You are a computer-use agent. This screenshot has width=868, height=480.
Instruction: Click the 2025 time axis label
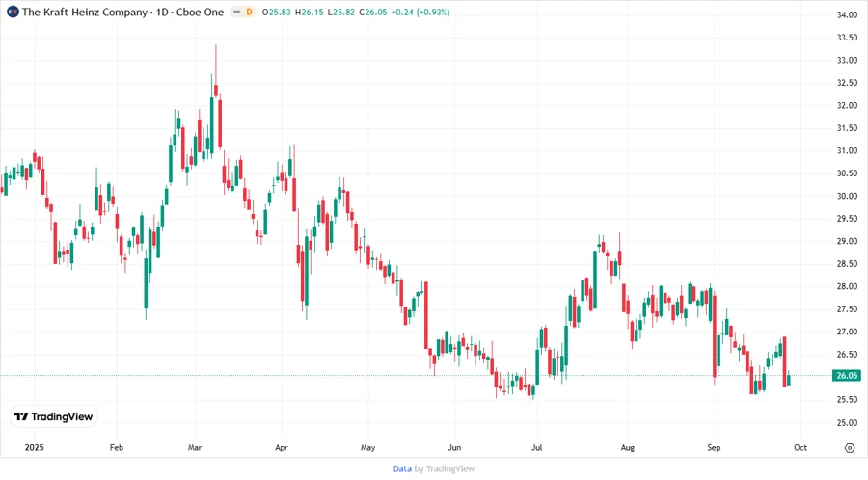click(35, 447)
